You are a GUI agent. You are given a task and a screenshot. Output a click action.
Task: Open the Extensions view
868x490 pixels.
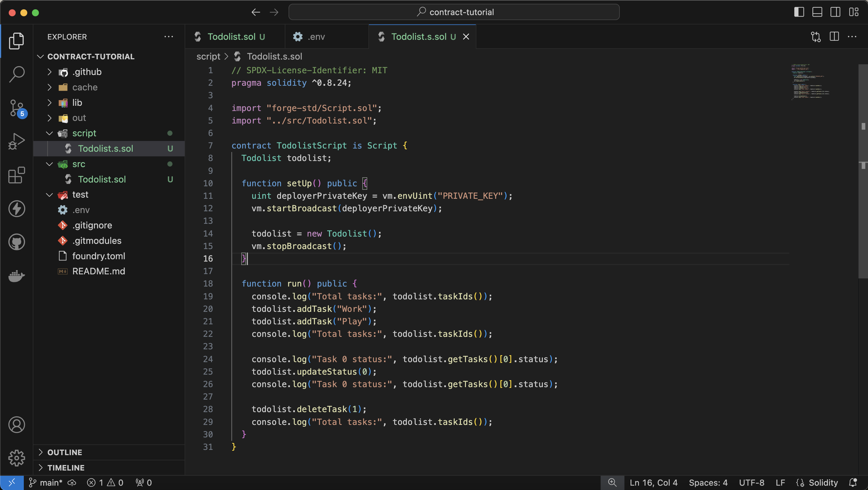tap(16, 175)
